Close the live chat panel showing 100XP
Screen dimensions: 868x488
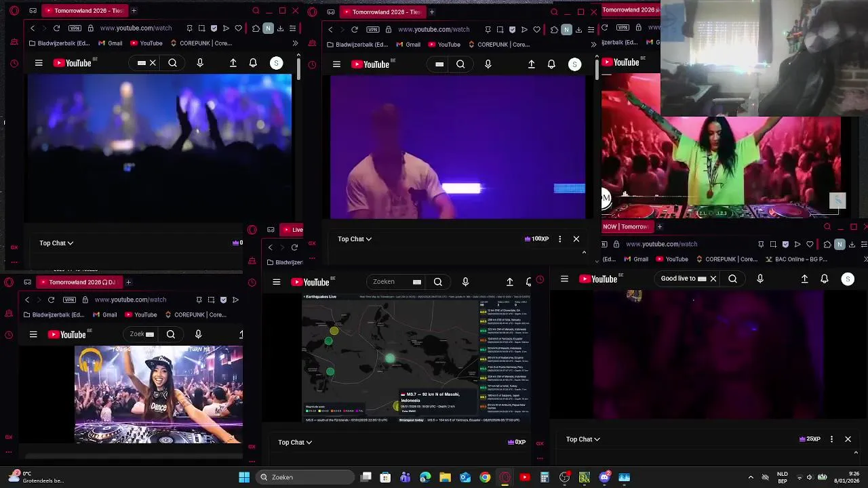576,239
